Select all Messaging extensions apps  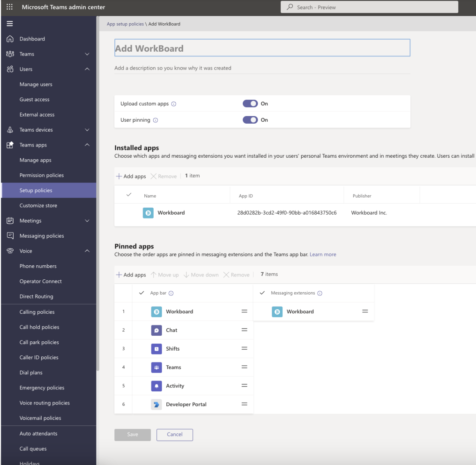[262, 293]
